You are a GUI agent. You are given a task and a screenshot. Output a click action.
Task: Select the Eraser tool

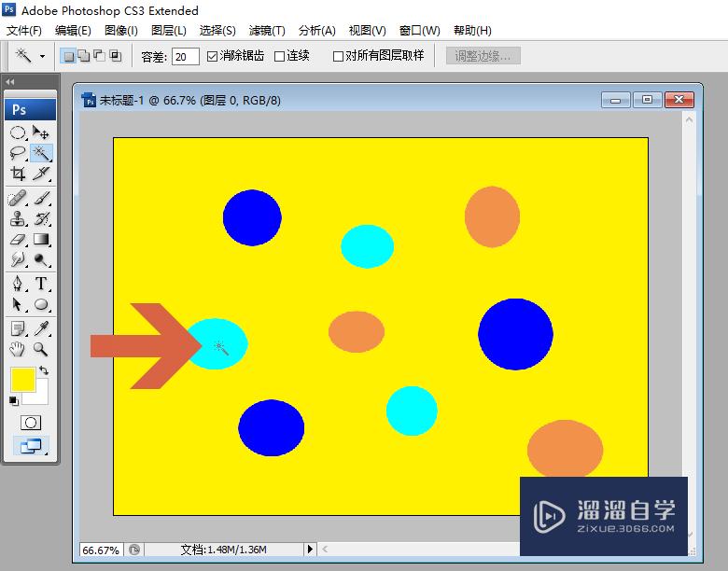click(18, 239)
